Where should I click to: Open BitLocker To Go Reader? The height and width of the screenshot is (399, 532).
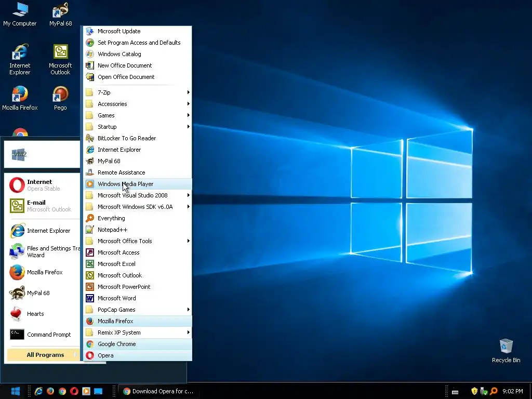(138, 138)
